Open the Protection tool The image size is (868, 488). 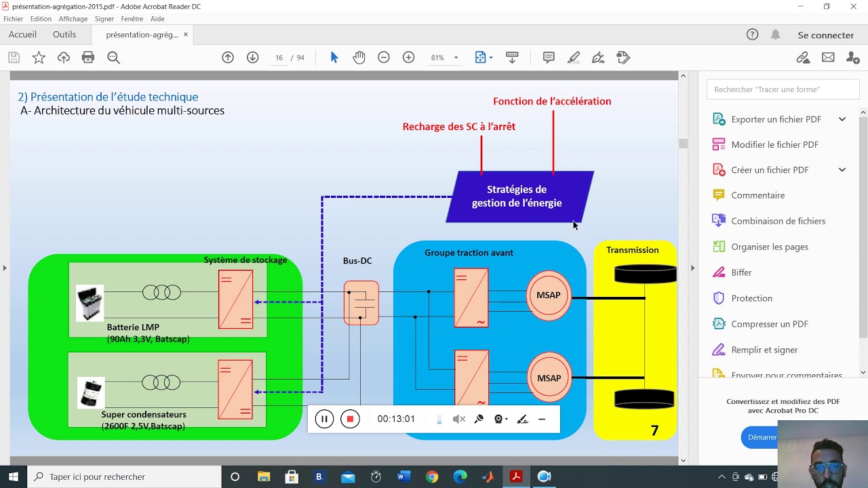click(751, 298)
